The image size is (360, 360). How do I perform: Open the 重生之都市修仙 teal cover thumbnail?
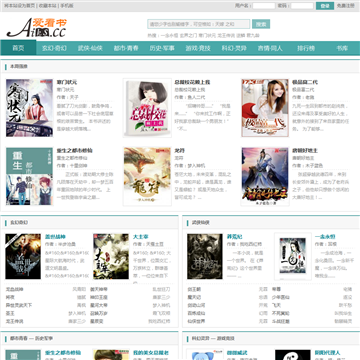tap(29, 176)
